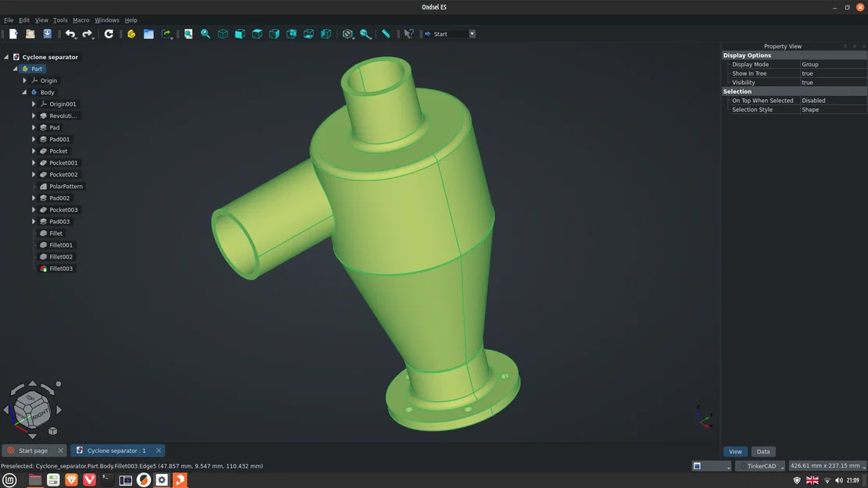
Task: Click the Refresh document icon
Action: coord(109,34)
